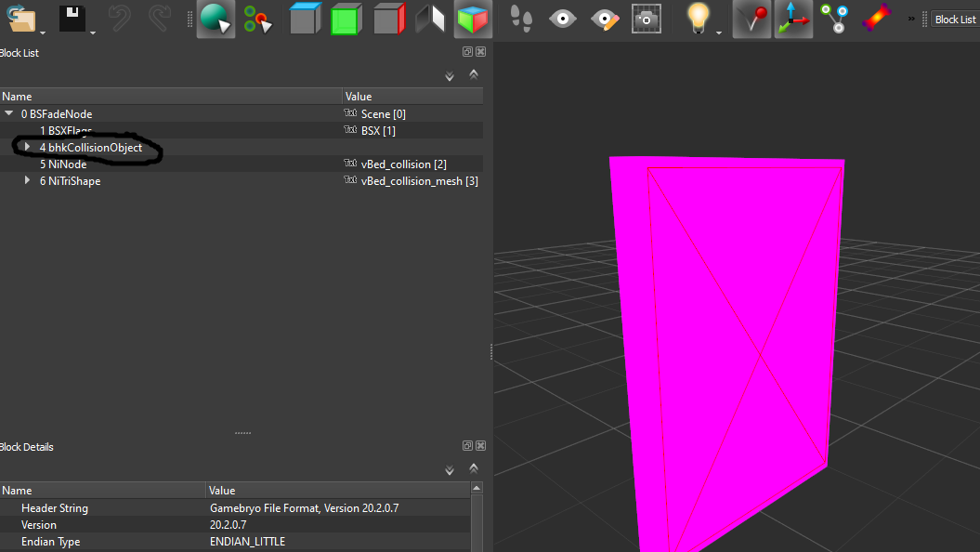The image size is (980, 552).
Task: Collapse all rows in Block Details
Action: pos(474,469)
